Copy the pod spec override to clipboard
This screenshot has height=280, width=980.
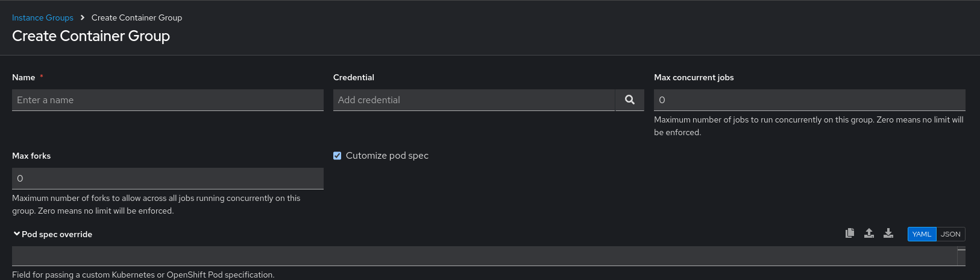pyautogui.click(x=850, y=234)
